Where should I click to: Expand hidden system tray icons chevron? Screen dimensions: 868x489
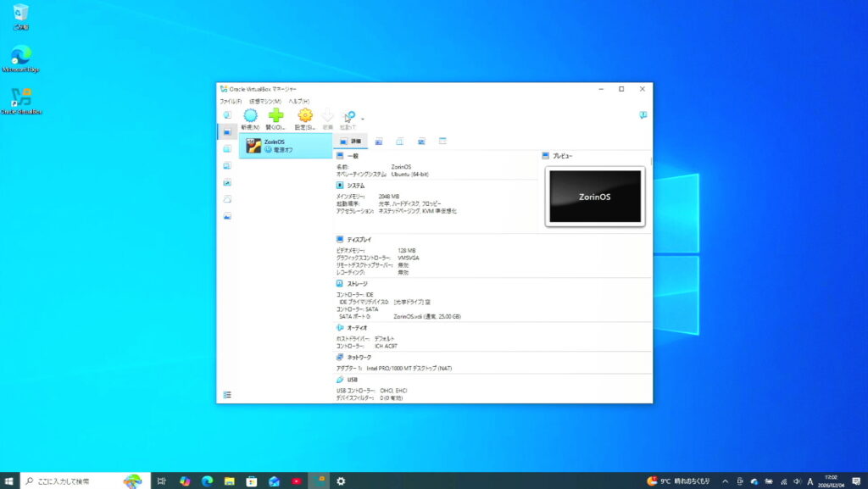[x=725, y=481]
